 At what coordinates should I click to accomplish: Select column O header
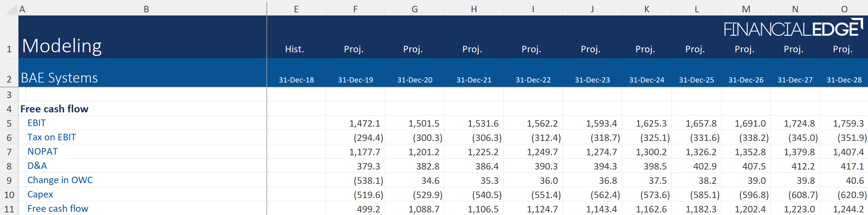coord(844,9)
